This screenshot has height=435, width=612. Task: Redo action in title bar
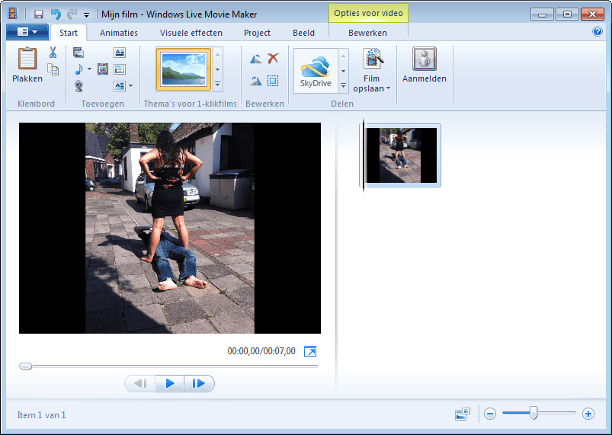pyautogui.click(x=72, y=14)
